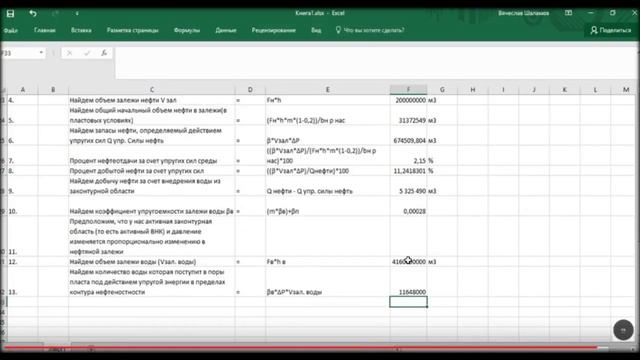Open ribbon display options icon

click(568, 13)
